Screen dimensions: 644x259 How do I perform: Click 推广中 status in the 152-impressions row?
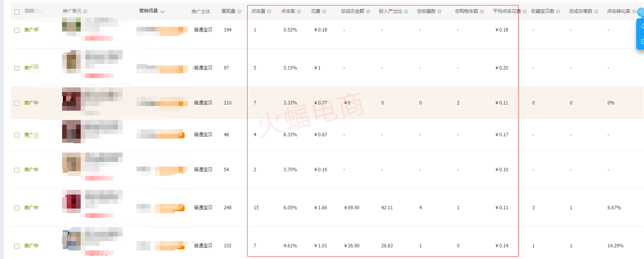(x=31, y=246)
